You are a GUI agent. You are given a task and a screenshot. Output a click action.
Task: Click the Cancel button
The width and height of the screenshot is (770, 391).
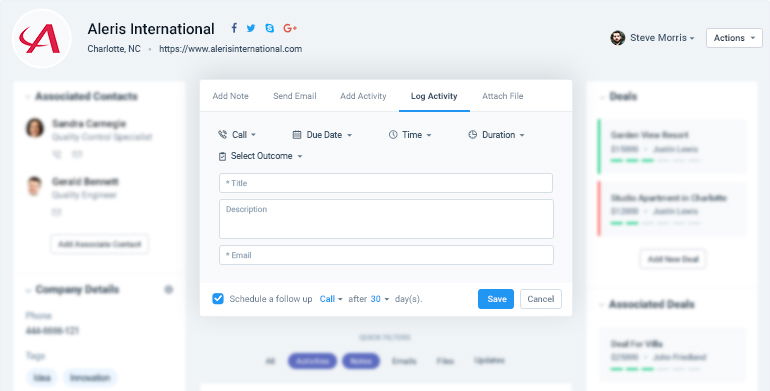tap(541, 299)
